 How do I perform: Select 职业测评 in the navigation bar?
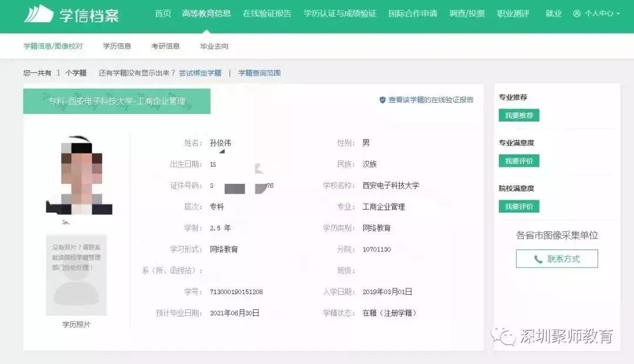click(513, 14)
